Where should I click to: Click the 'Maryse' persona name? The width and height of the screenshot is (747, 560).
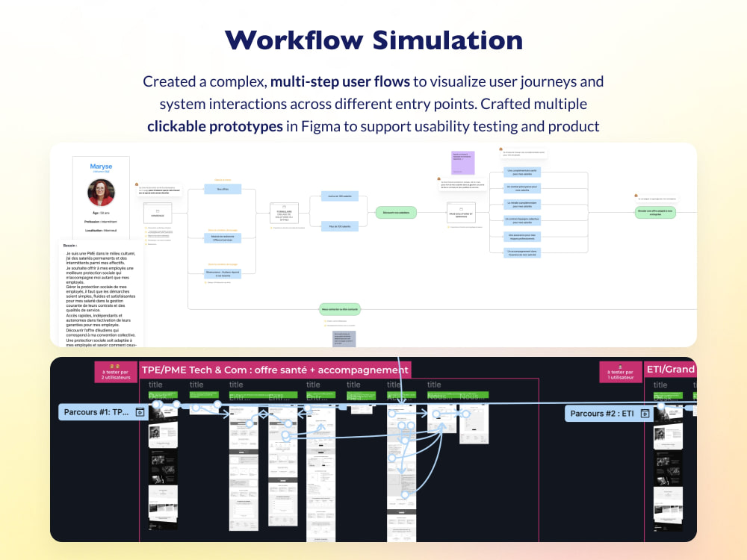(101, 167)
